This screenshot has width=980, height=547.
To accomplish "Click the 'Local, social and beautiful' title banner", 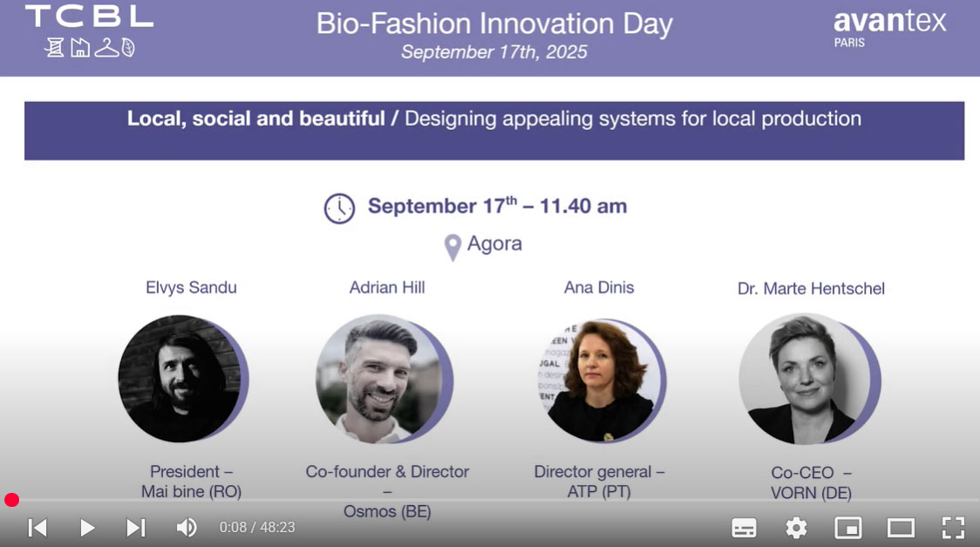I will (x=493, y=130).
